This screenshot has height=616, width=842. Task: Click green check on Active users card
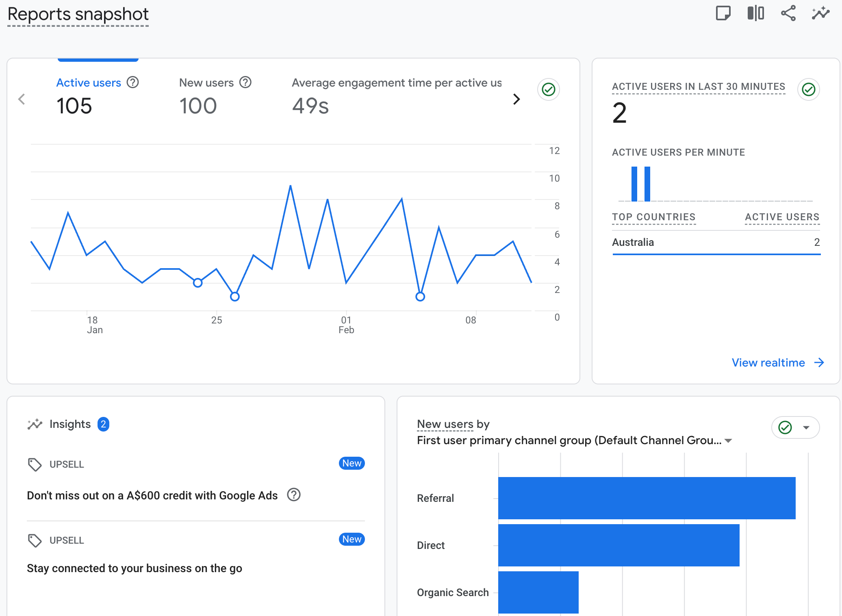pos(549,89)
